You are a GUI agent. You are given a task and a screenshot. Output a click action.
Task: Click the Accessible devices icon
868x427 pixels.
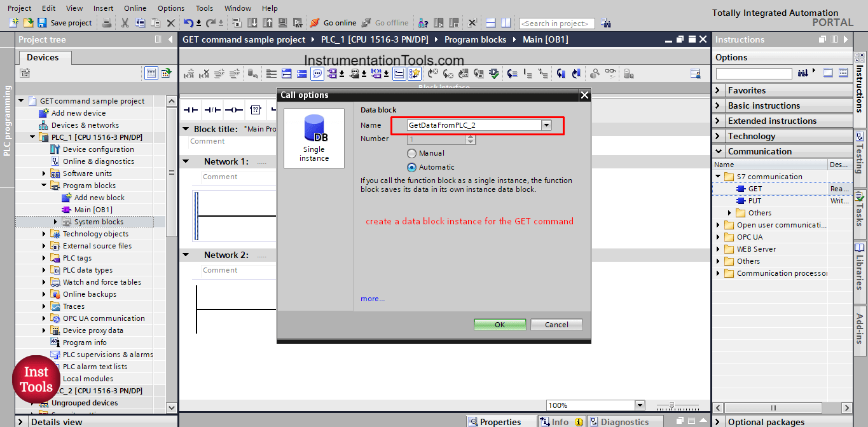tap(424, 23)
